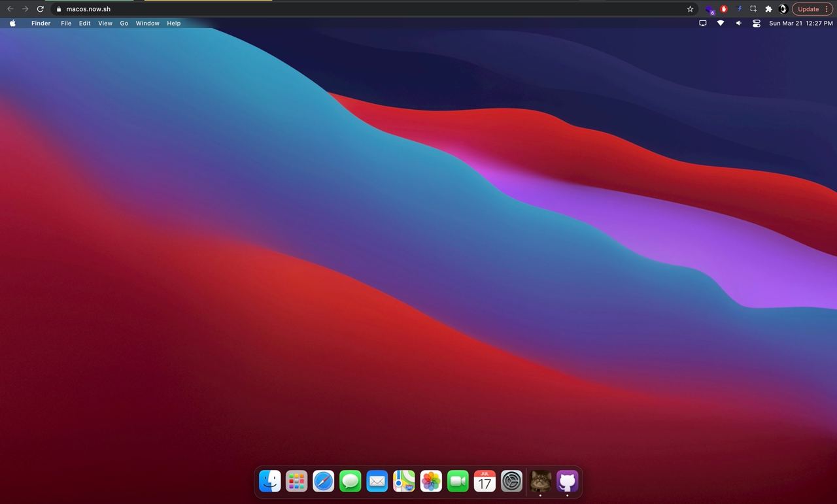
Task: Open the Apple logo menu
Action: tap(12, 23)
